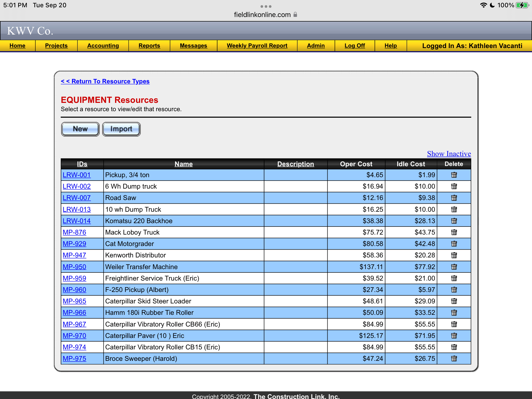Toggle visibility of inactive resources

point(448,153)
